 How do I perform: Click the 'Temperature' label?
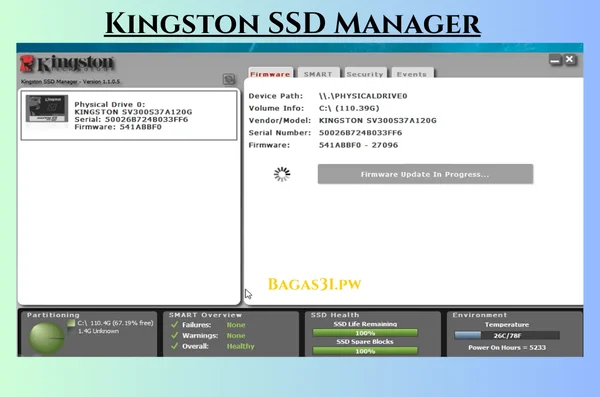pos(507,325)
